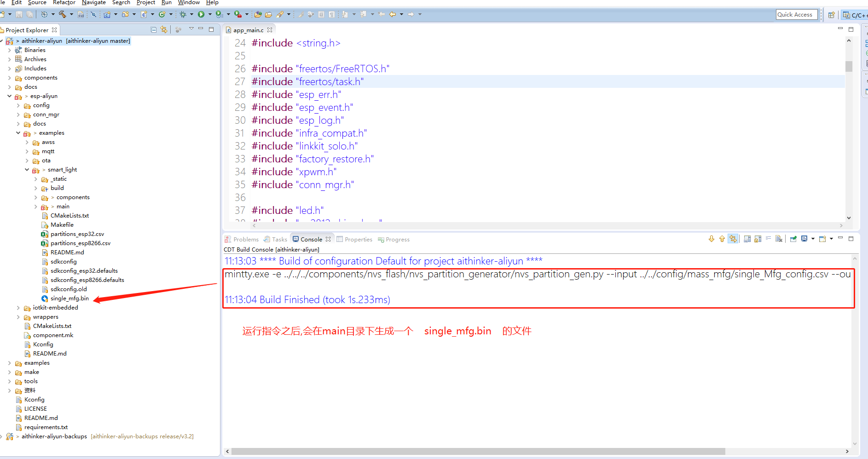868x459 pixels.
Task: Open the Run button dropdown arrow
Action: tap(210, 14)
